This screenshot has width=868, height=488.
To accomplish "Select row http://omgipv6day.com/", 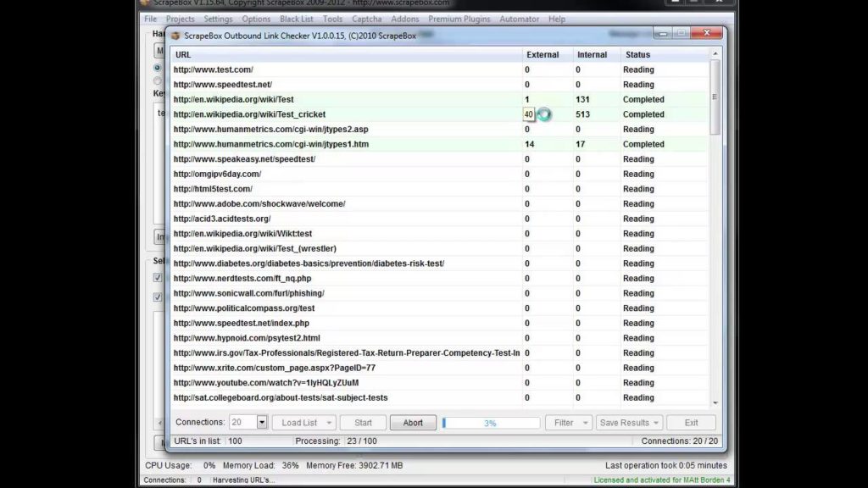I will [440, 175].
